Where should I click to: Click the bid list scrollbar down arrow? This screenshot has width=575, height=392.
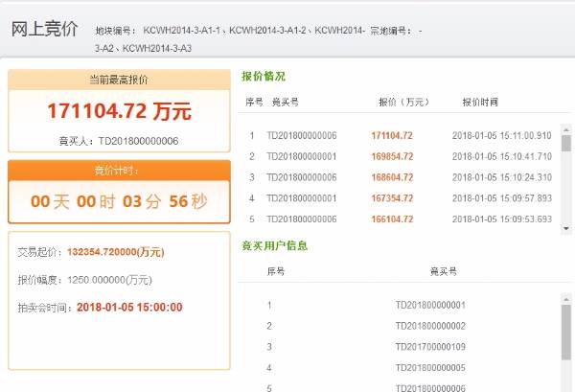point(565,227)
